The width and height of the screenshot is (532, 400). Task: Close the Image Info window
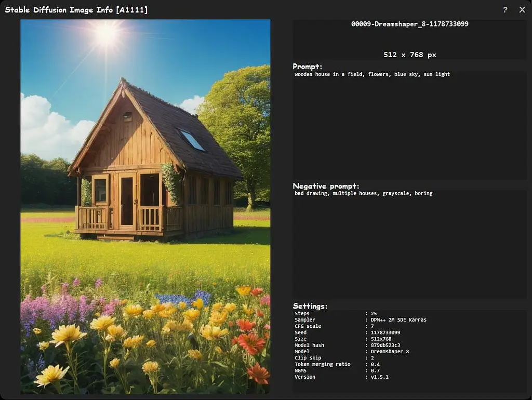[x=522, y=9]
